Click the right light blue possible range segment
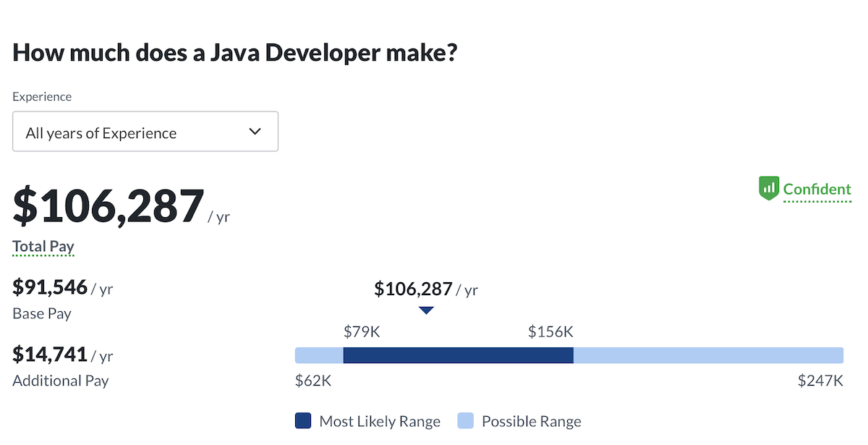Viewport: 868px width, 445px height. 708,355
